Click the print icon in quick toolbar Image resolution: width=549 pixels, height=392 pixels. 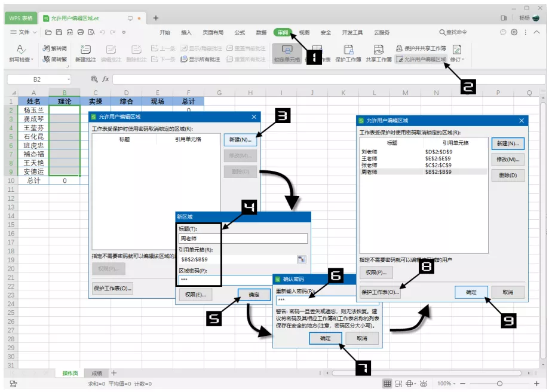[81, 32]
